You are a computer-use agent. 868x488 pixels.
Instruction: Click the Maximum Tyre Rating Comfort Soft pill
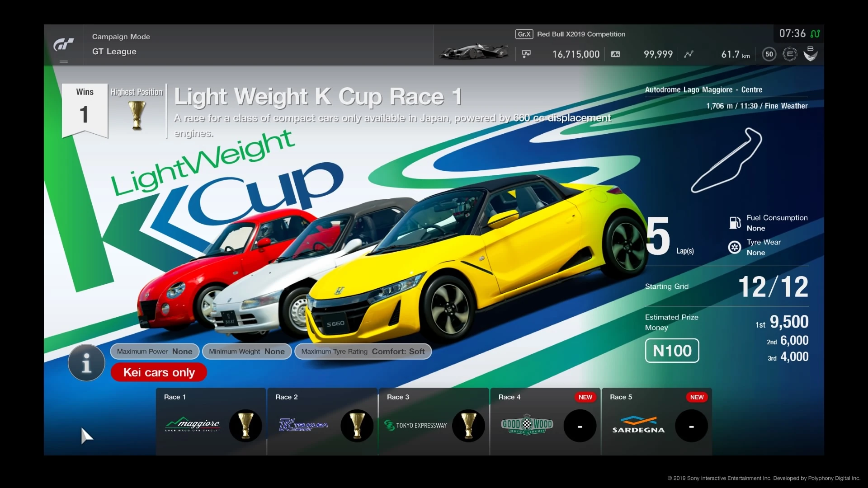[363, 352]
